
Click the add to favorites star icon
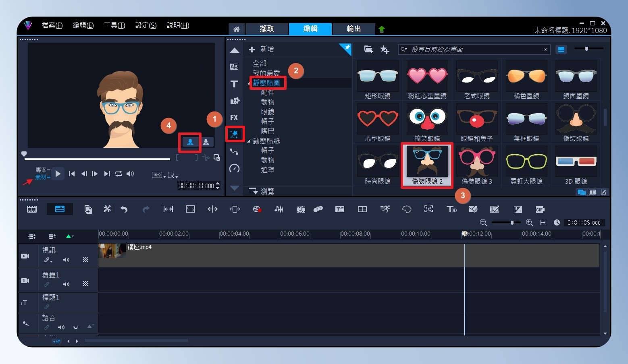(x=385, y=50)
